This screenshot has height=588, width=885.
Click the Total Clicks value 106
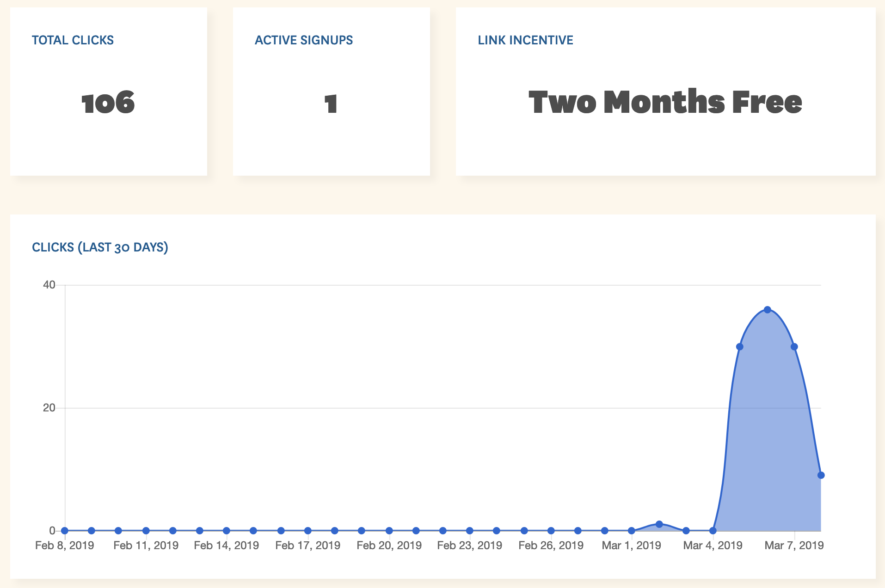point(108,103)
